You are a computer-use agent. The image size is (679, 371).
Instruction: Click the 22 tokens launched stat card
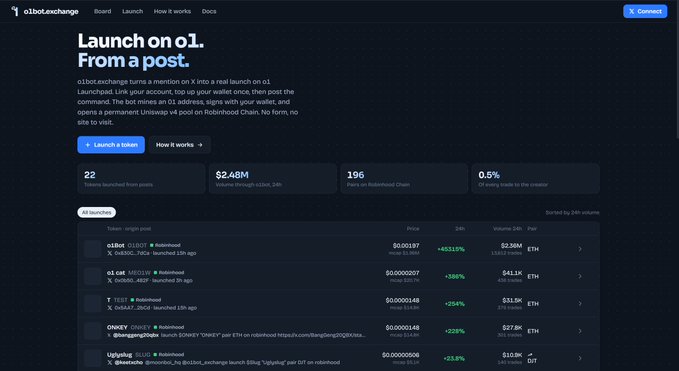tap(141, 178)
